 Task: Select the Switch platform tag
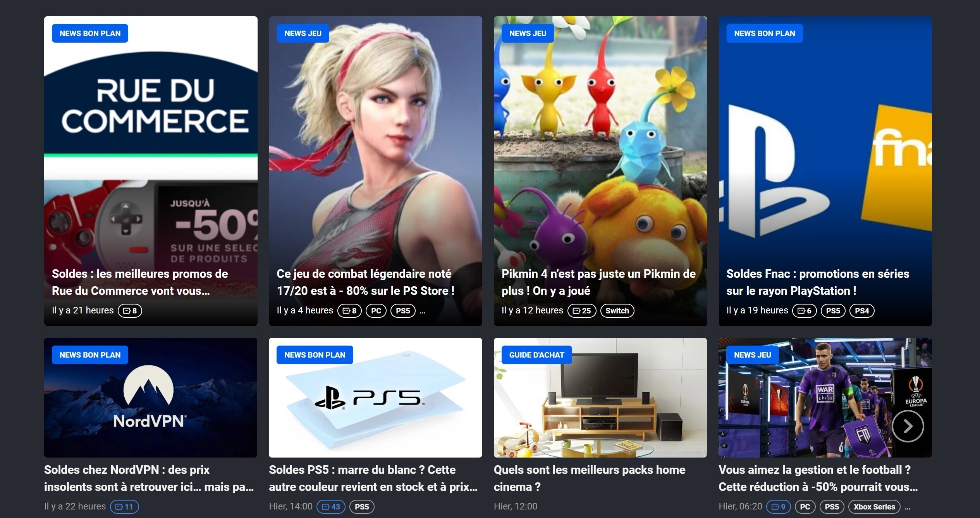617,311
